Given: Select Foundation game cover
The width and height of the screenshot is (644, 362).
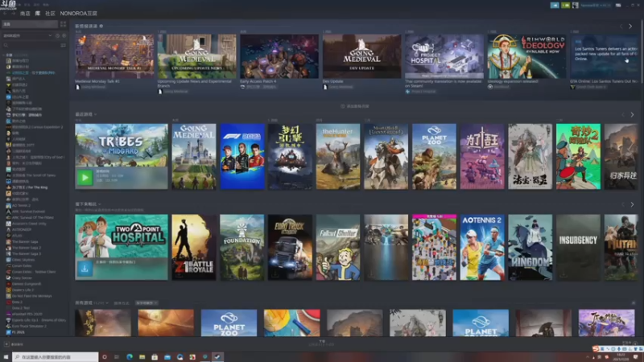Looking at the screenshot, I should [242, 247].
